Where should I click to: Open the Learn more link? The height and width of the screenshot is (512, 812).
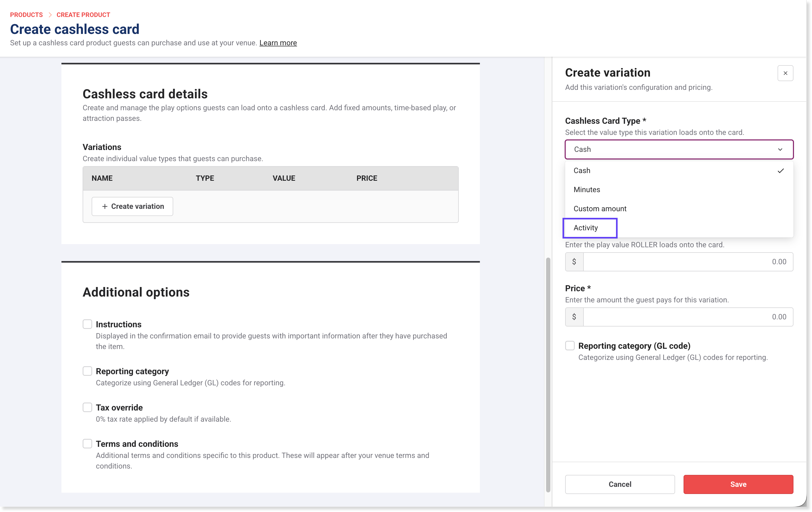click(x=278, y=43)
